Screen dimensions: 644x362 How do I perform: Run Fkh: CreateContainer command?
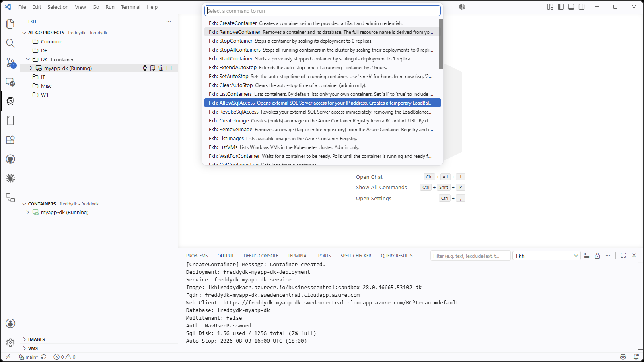[x=322, y=23]
